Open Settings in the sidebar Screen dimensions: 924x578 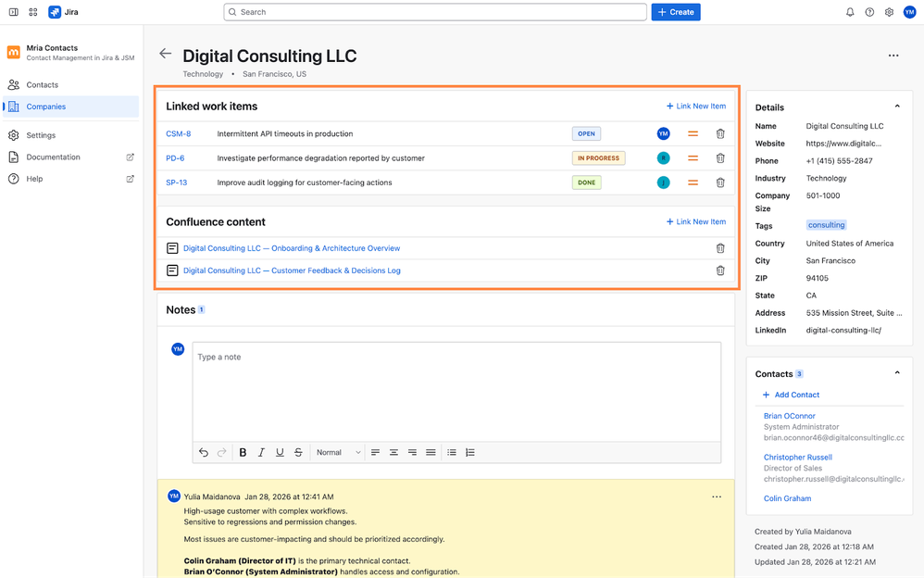pos(70,135)
